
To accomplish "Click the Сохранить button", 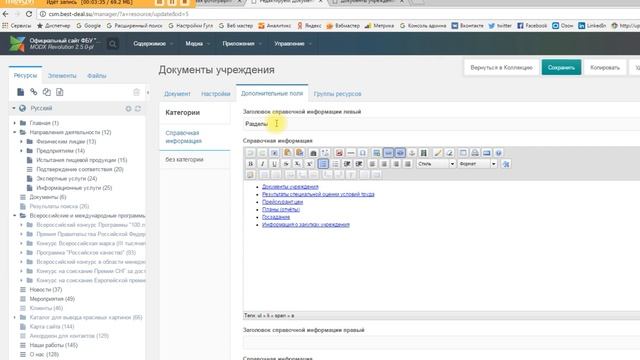I will (561, 68).
